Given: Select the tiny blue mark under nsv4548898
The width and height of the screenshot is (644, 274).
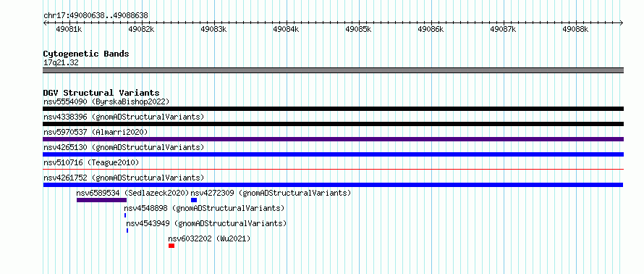Looking at the screenshot, I should pyautogui.click(x=125, y=215).
